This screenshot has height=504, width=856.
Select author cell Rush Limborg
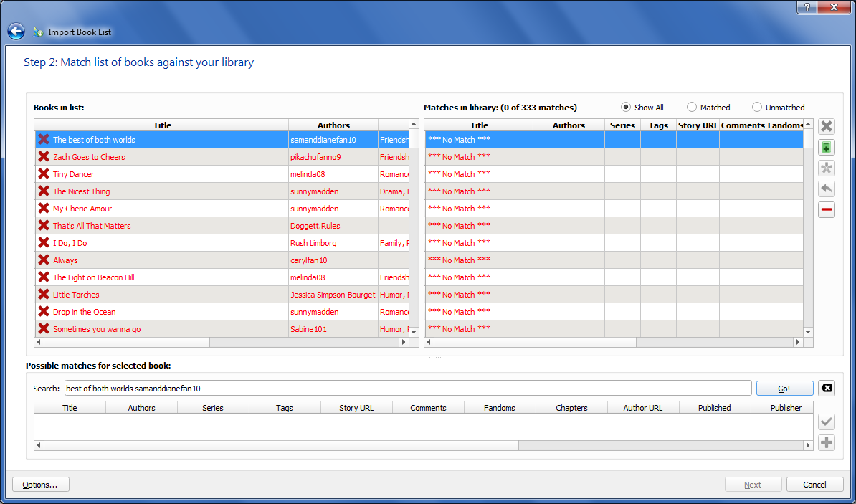coord(333,243)
